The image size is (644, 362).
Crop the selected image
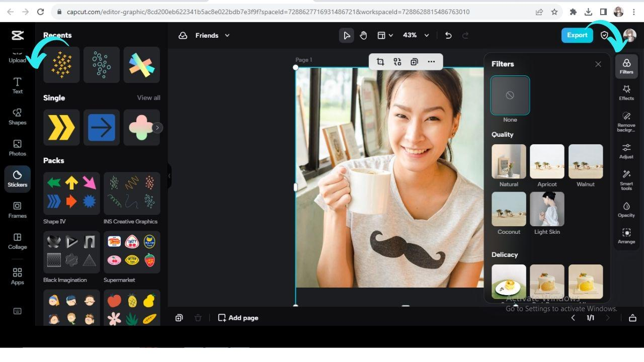pyautogui.click(x=380, y=61)
